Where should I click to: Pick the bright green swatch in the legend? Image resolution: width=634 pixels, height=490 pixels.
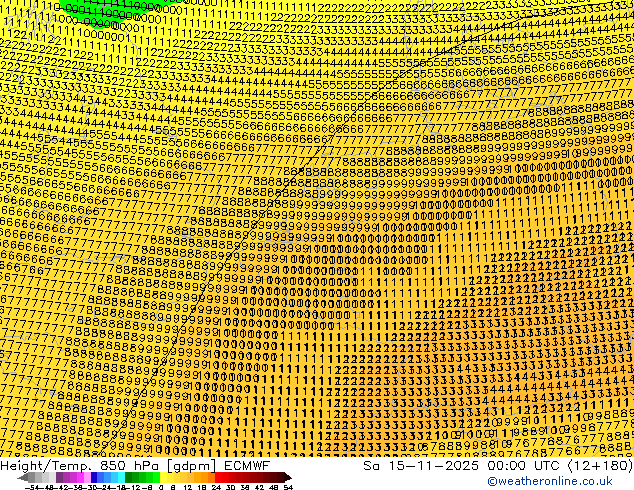pyautogui.click(x=156, y=478)
